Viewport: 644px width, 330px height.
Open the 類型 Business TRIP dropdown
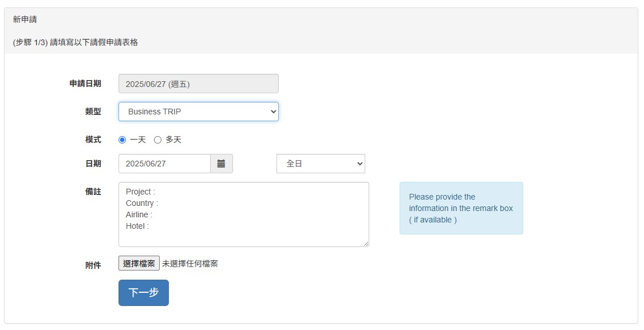coord(199,112)
